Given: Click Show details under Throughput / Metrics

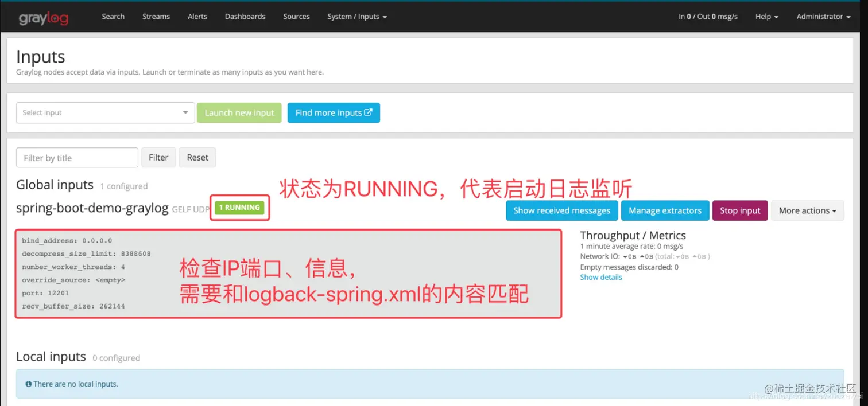Looking at the screenshot, I should [601, 277].
